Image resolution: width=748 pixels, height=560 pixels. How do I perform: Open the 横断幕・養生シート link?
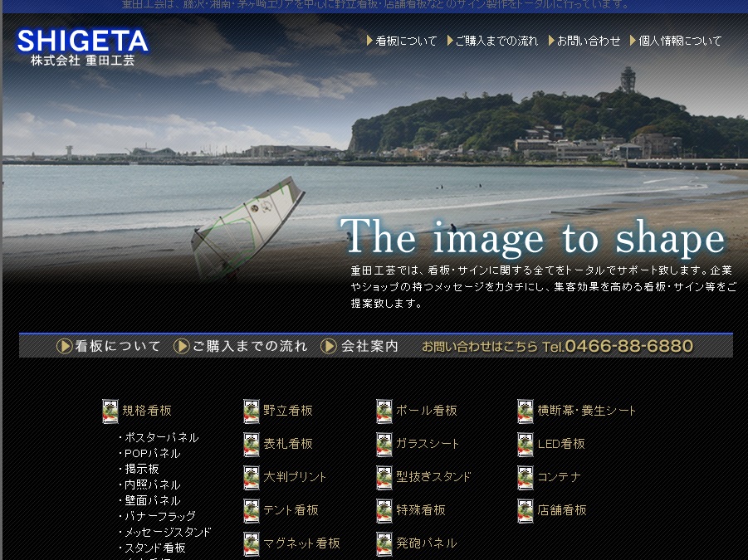click(x=586, y=411)
